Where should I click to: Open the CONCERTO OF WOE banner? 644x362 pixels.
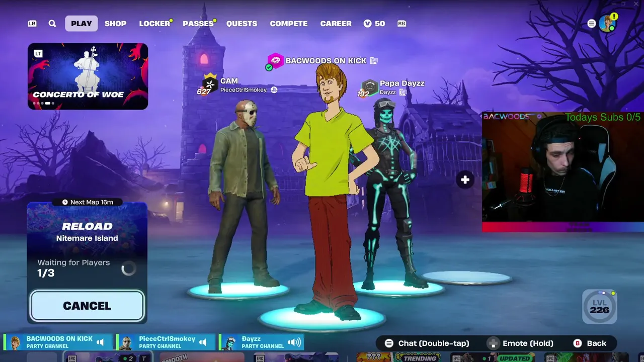[88, 76]
